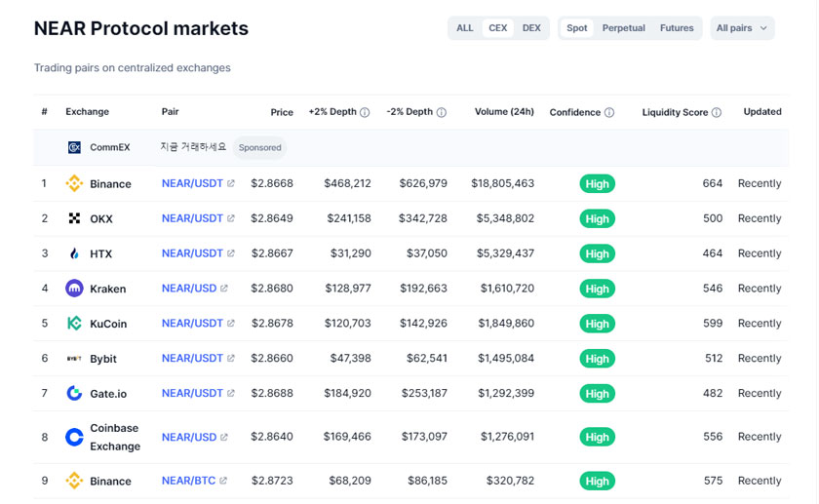The image size is (819, 504).
Task: Click the High confidence badge in the Gate.io row
Action: click(597, 394)
